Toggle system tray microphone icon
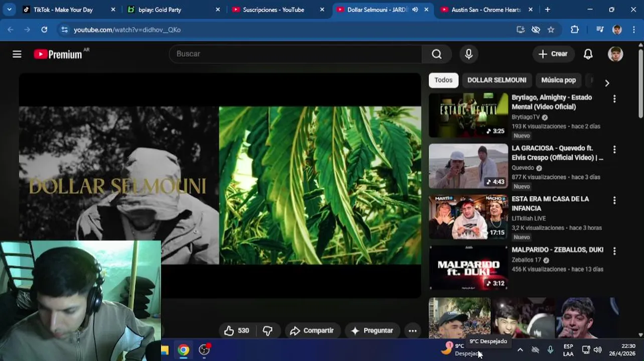 click(550, 350)
